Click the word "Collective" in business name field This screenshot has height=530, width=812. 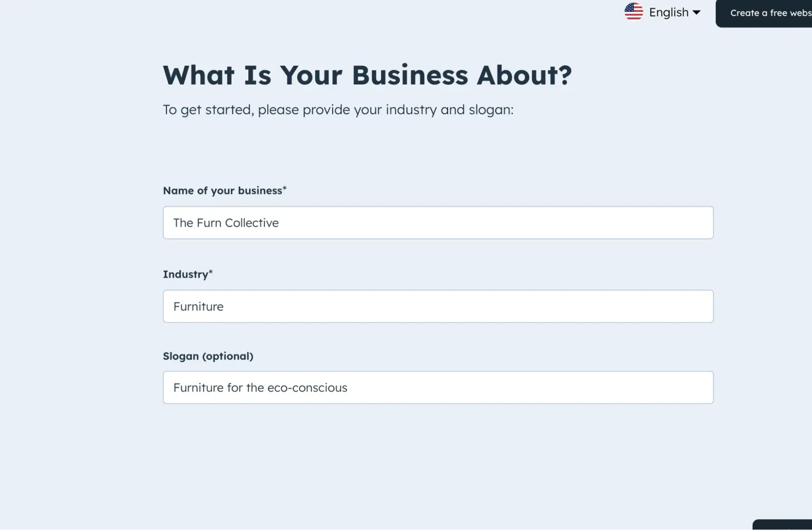coord(252,223)
